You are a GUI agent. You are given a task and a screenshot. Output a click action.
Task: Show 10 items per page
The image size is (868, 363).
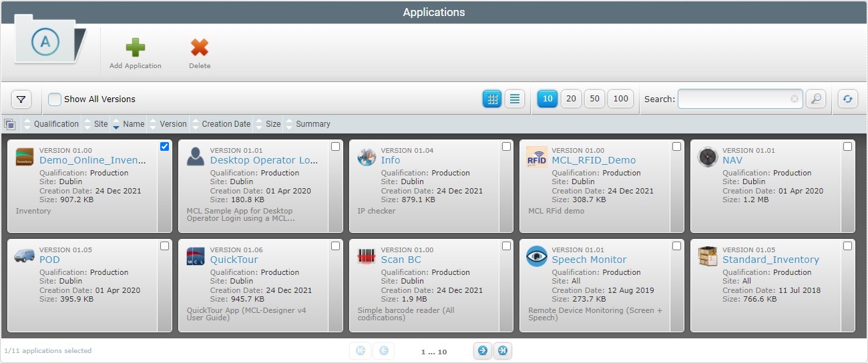(x=548, y=99)
